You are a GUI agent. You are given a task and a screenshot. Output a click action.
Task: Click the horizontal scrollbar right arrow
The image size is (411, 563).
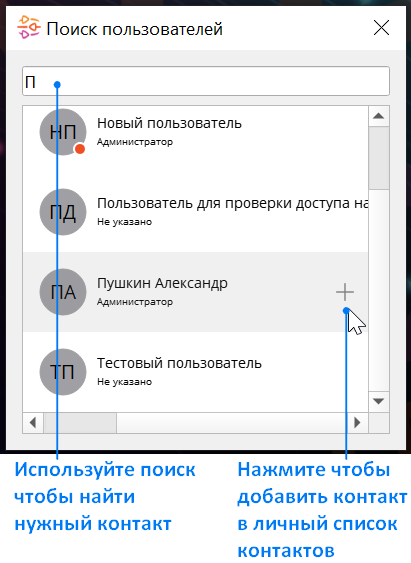tap(358, 423)
